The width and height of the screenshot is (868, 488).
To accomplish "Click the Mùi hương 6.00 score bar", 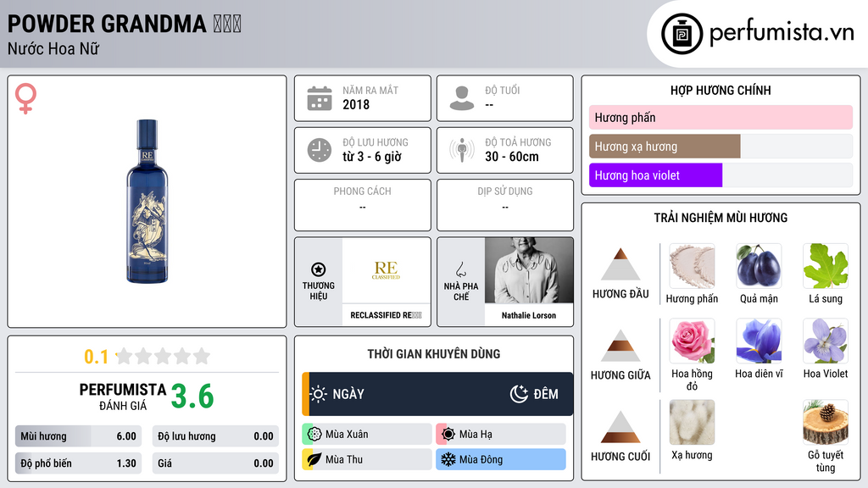I will 79,436.
